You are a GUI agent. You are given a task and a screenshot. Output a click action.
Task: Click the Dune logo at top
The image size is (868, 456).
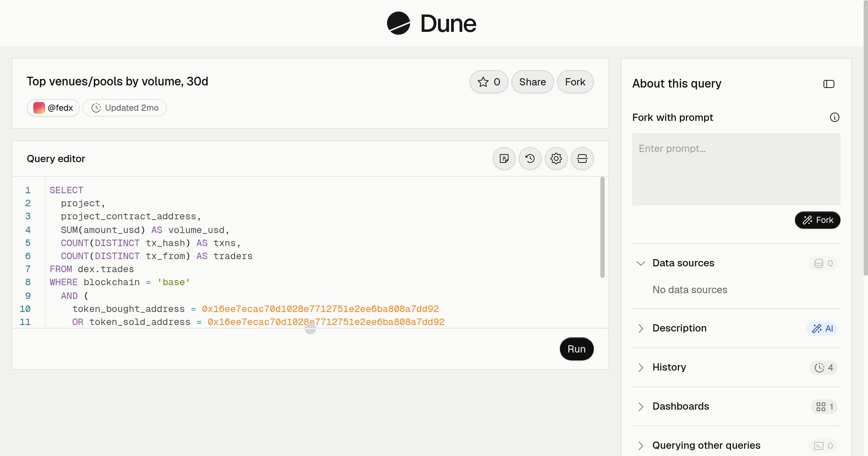click(431, 24)
